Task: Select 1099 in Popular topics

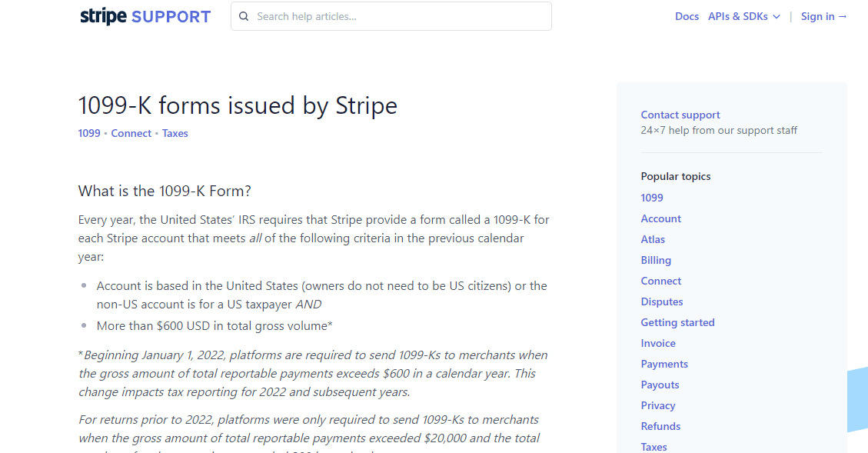Action: point(652,198)
